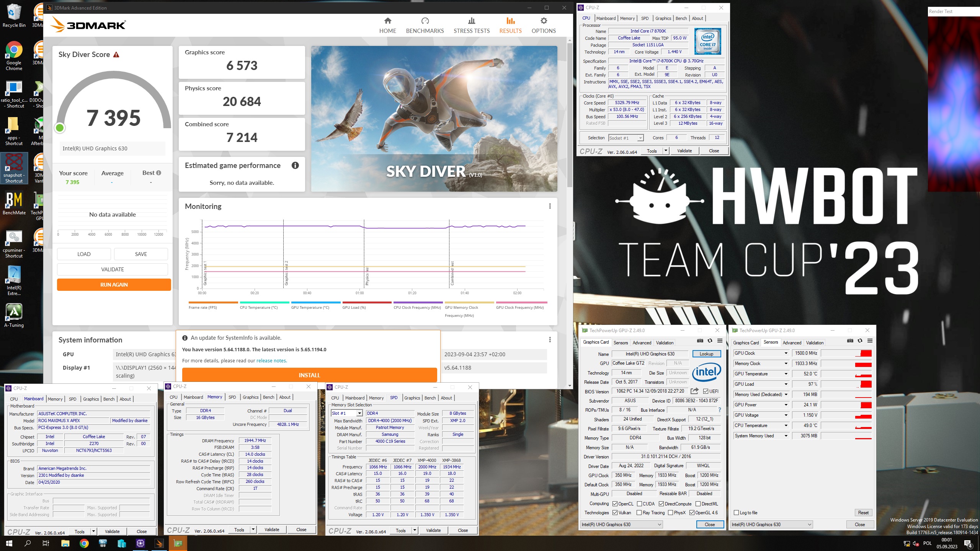This screenshot has height=551, width=980.
Task: Click the Sky Diver preview image
Action: (434, 119)
